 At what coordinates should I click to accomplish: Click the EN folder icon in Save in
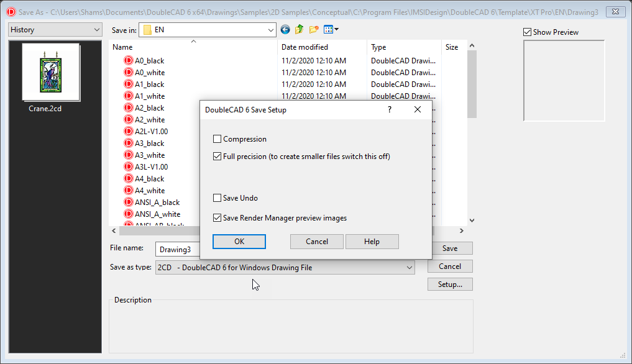point(147,30)
